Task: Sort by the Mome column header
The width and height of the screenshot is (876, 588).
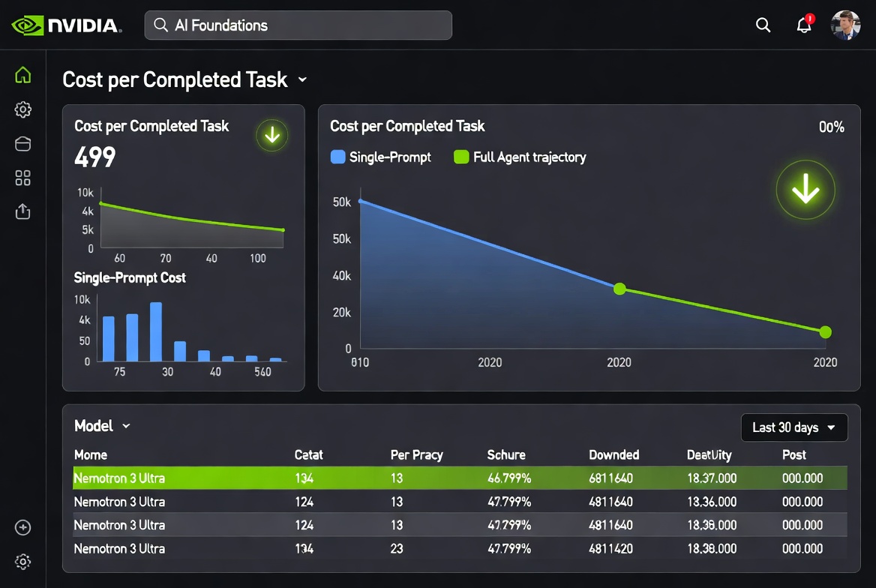Action: [x=91, y=455]
